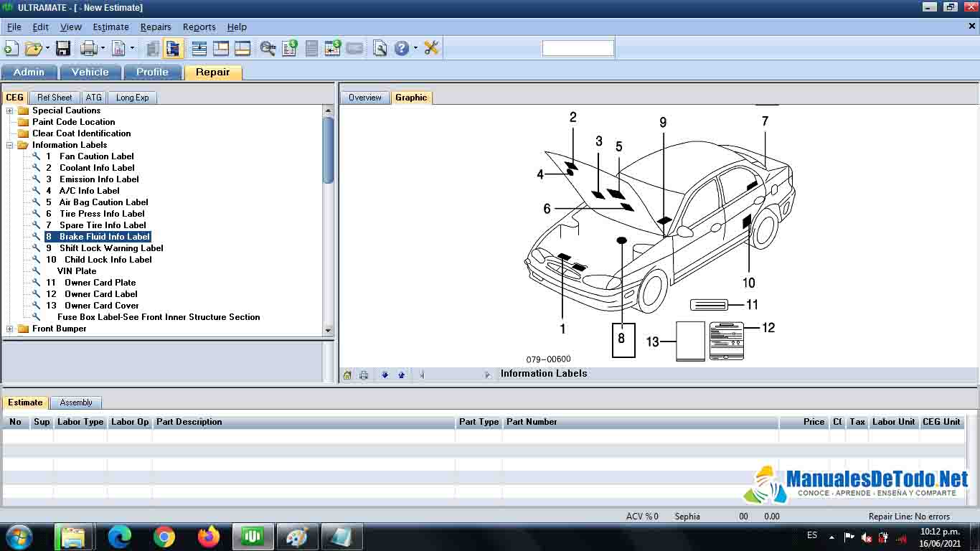Click the home icon below the graphic
Viewport: 980px width, 551px height.
point(347,375)
